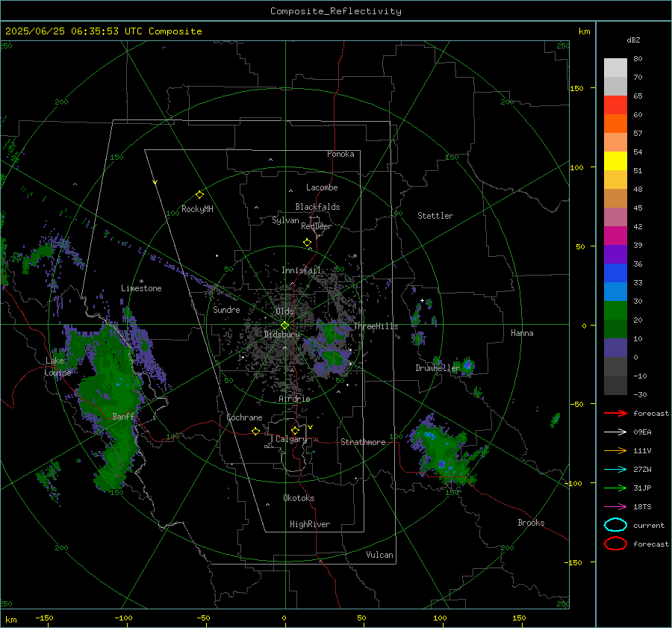Select the orange 111V arrow icon
The height and width of the screenshot is (628, 672).
[x=615, y=450]
